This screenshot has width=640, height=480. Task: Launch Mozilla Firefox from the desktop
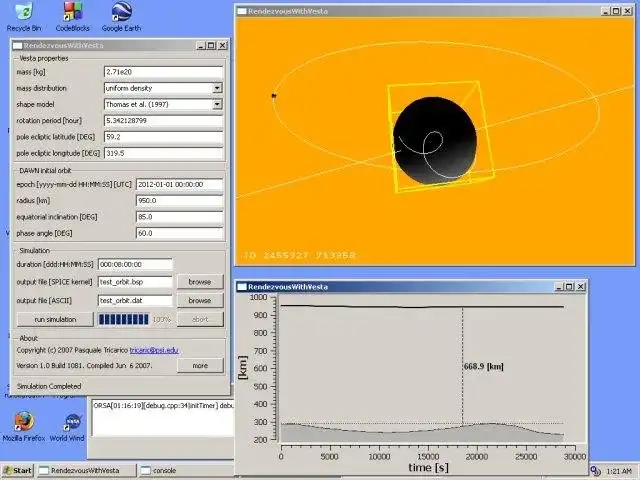click(24, 420)
